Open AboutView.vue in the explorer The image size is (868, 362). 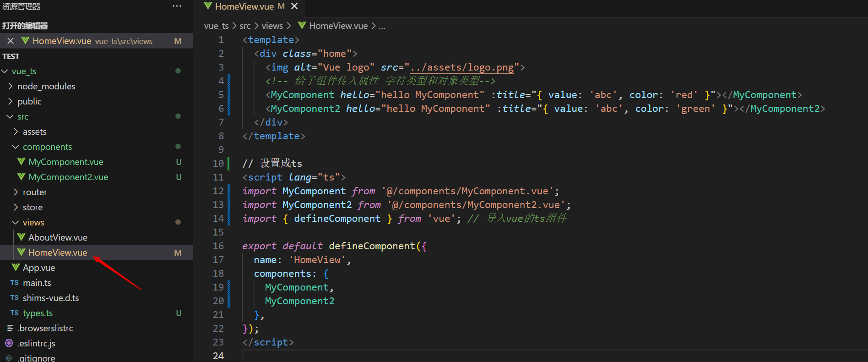(x=58, y=237)
